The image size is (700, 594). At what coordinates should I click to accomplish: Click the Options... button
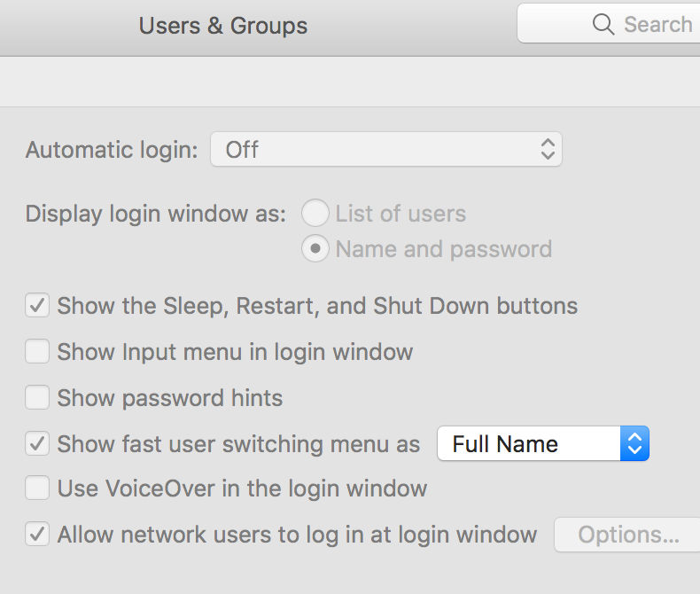[627, 535]
